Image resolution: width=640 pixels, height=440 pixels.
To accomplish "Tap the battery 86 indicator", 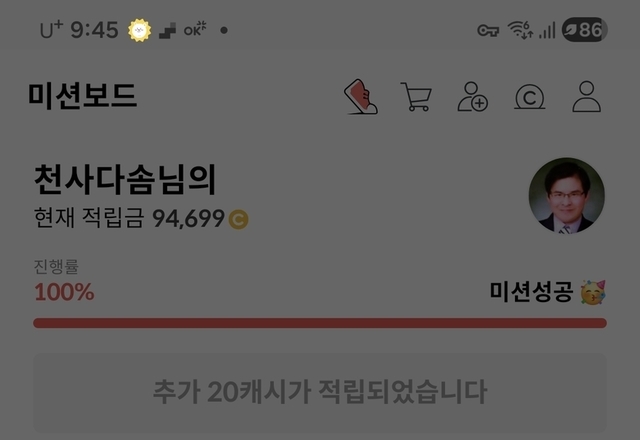I will (584, 29).
